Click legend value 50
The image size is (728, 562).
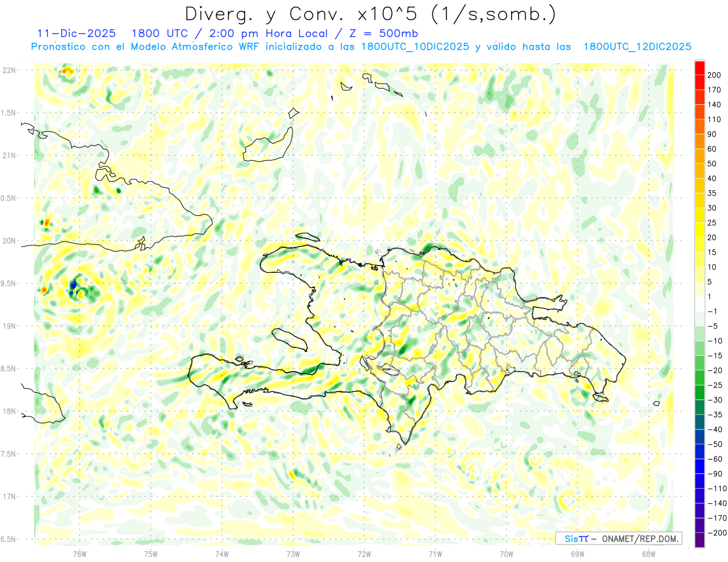[712, 164]
